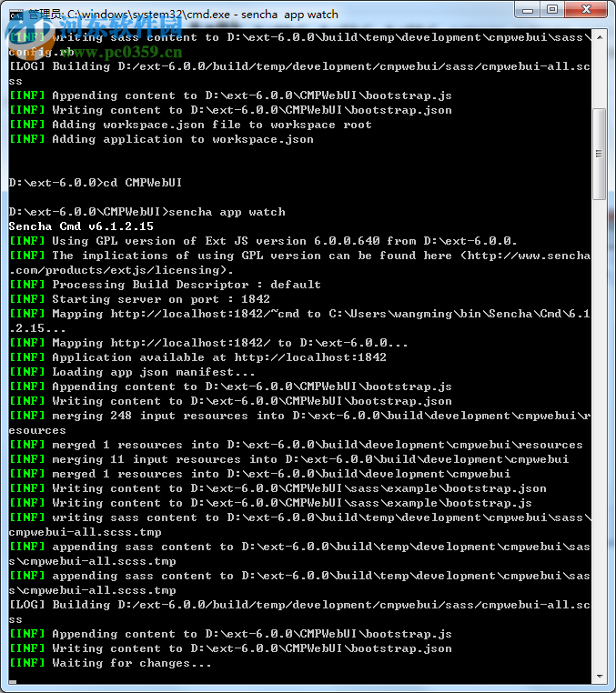This screenshot has width=616, height=693.
Task: Click 'D:\ext-6.0.0>cd CMPWebUI' command line
Action: coord(95,183)
